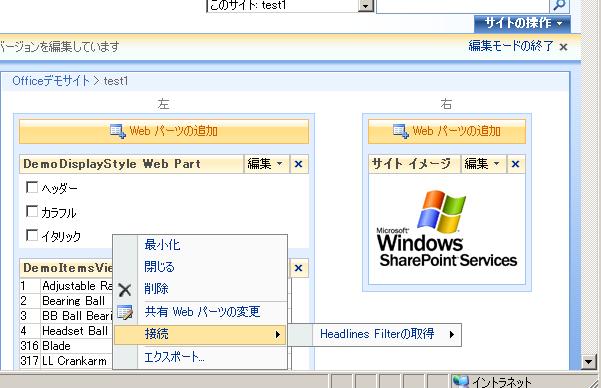Add a Web part in the 左 zone
Screen dimensions: 601x388
pos(164,131)
